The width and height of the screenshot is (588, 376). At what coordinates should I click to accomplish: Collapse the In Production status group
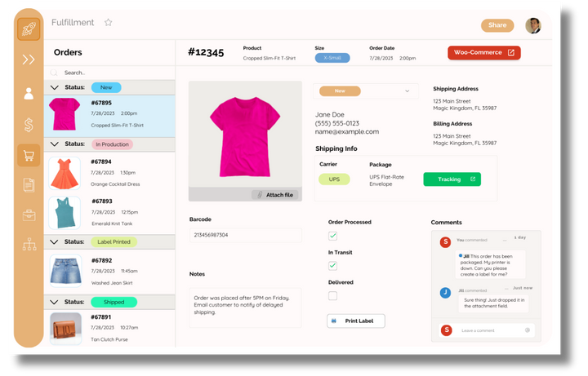click(x=55, y=144)
